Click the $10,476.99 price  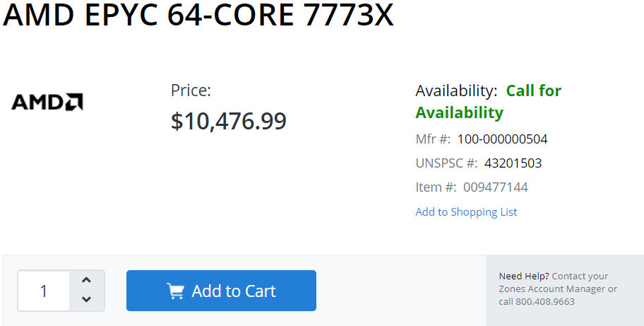coord(228,121)
